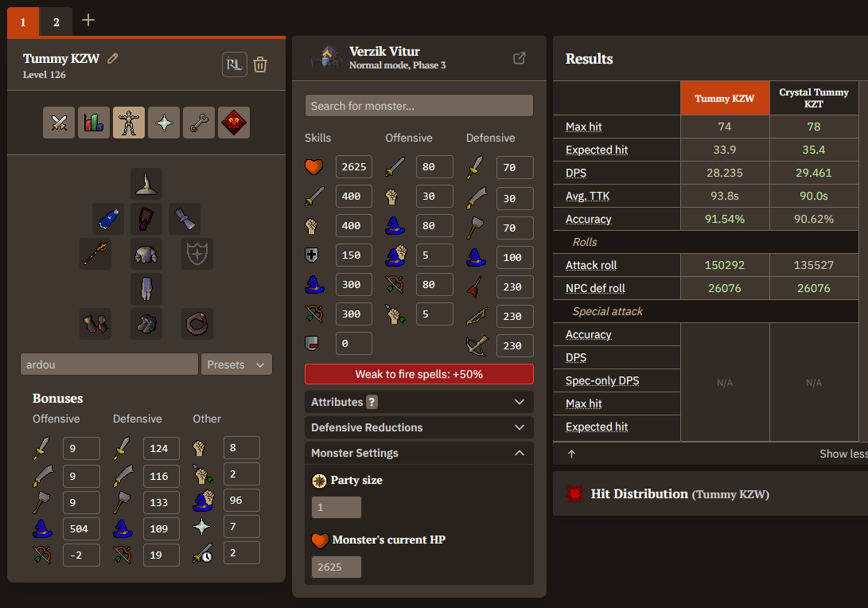Click the magic damage 96 field
The height and width of the screenshot is (608, 868).
(x=242, y=500)
